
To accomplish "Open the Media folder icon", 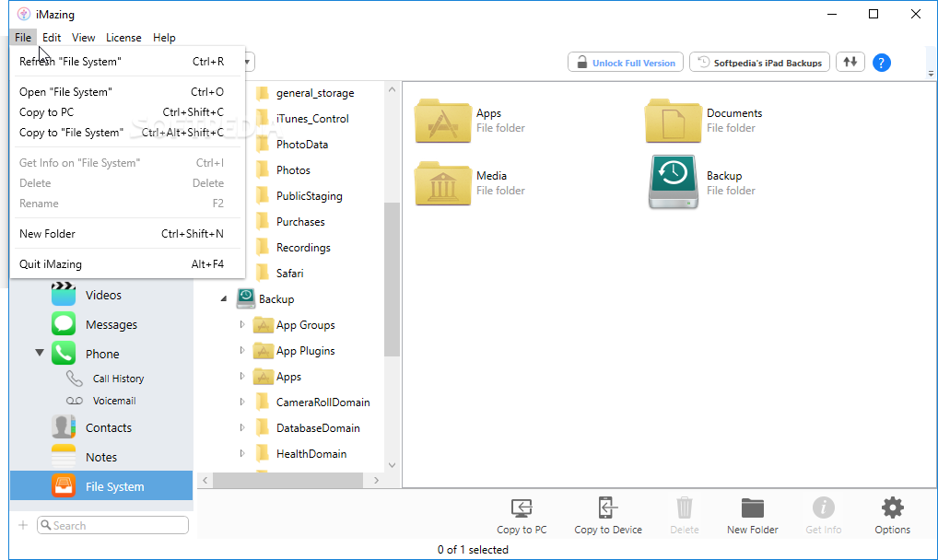I will [x=442, y=183].
